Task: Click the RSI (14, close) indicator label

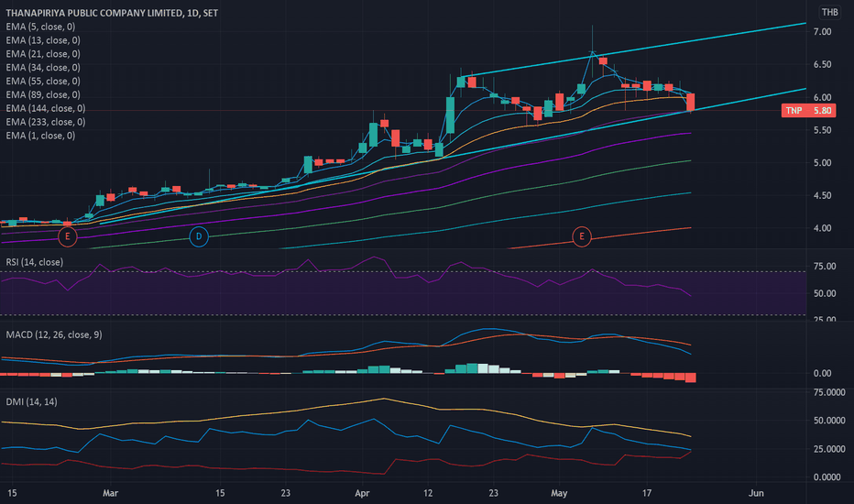Action: 34,262
